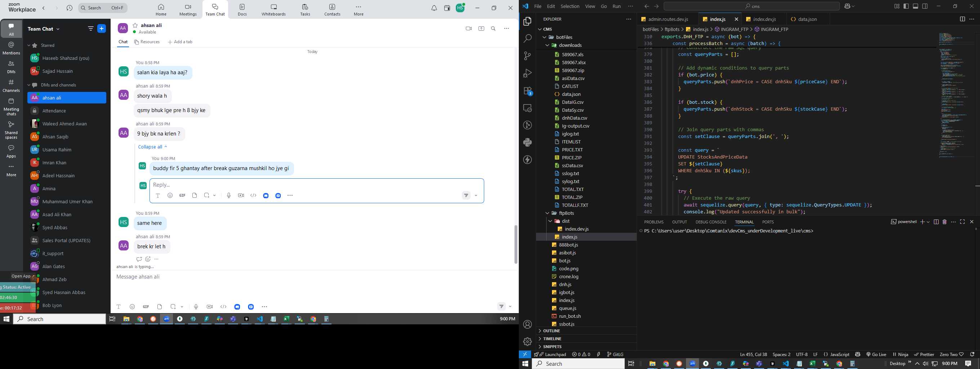Switch to the Resources tab in chat
The height and width of the screenshot is (369, 980).
click(x=147, y=42)
